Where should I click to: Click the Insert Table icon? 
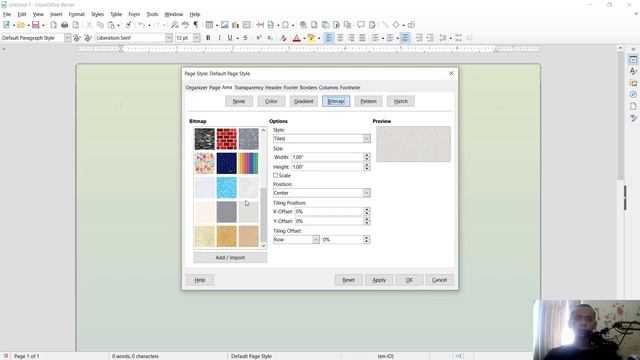209,25
